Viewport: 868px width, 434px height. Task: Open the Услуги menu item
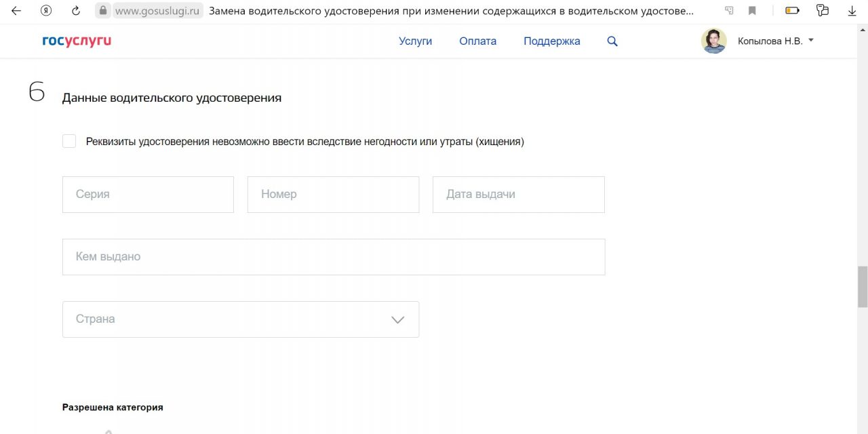click(x=415, y=41)
